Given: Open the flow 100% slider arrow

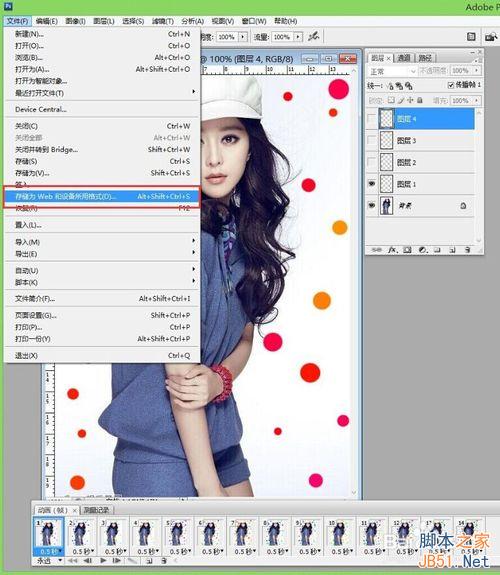Looking at the screenshot, I should coord(298,37).
